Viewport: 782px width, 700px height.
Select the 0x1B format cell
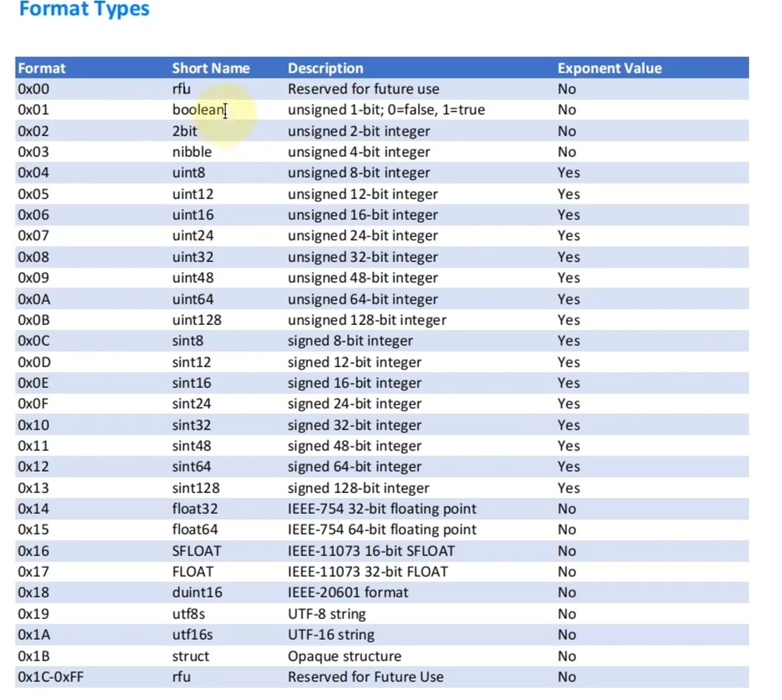tap(34, 657)
